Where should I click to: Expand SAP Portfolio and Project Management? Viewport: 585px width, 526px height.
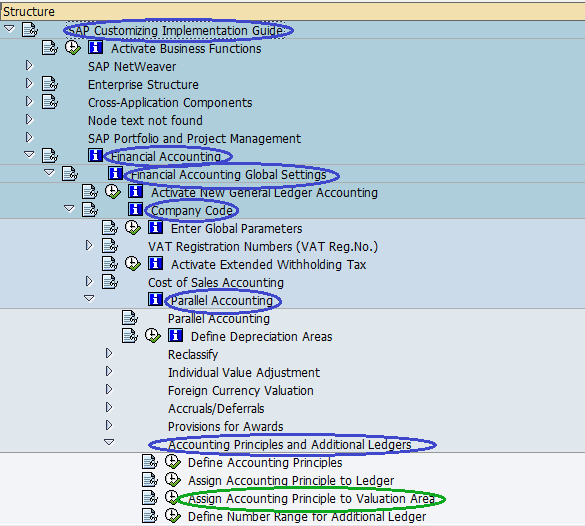pyautogui.click(x=29, y=137)
